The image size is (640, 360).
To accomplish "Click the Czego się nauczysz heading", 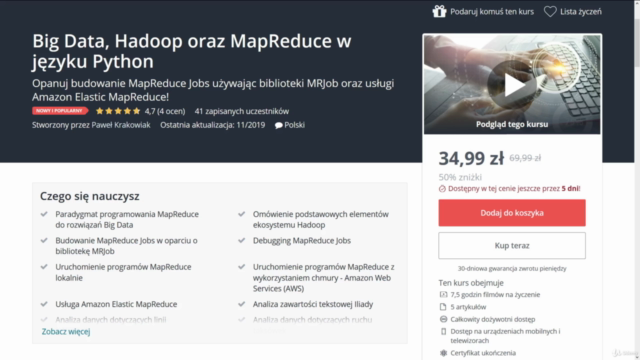I will tap(90, 196).
